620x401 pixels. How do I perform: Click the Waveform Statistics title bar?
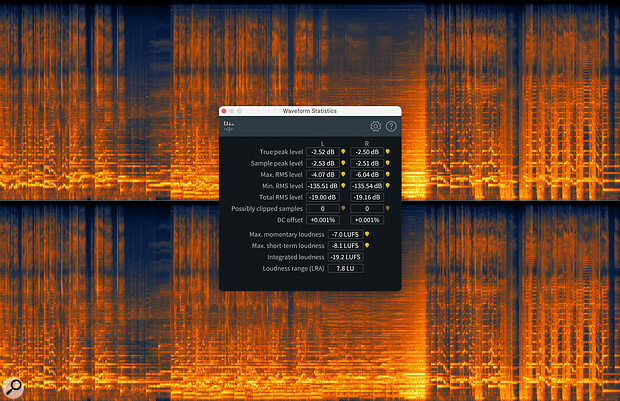point(310,111)
